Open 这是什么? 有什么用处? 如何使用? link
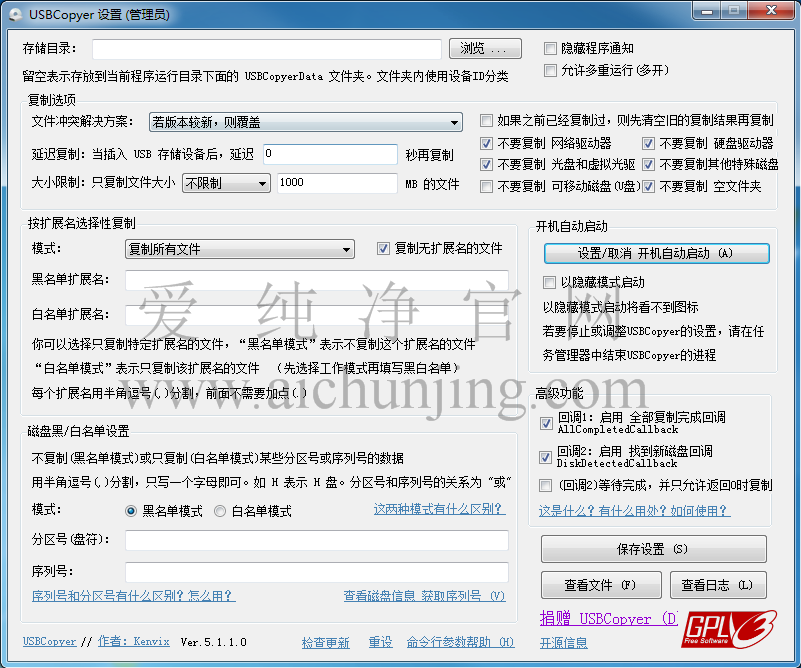801x668 pixels. (634, 511)
